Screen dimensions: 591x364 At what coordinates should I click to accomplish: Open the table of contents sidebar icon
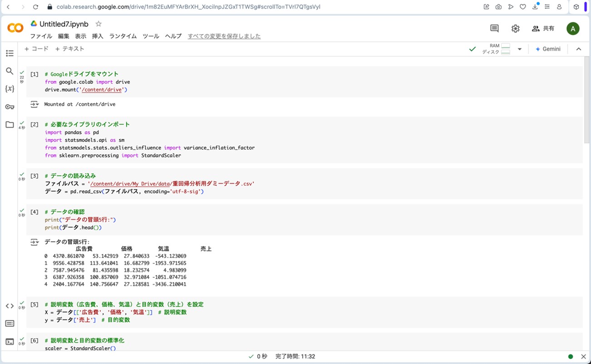10,54
